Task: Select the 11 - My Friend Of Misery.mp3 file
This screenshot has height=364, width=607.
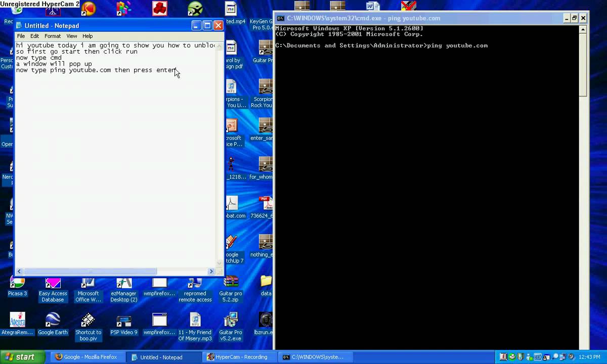Action: [195, 327]
